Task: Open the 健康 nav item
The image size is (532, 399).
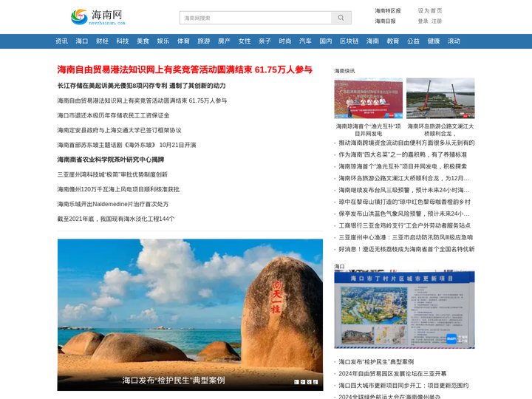Action: (x=434, y=41)
